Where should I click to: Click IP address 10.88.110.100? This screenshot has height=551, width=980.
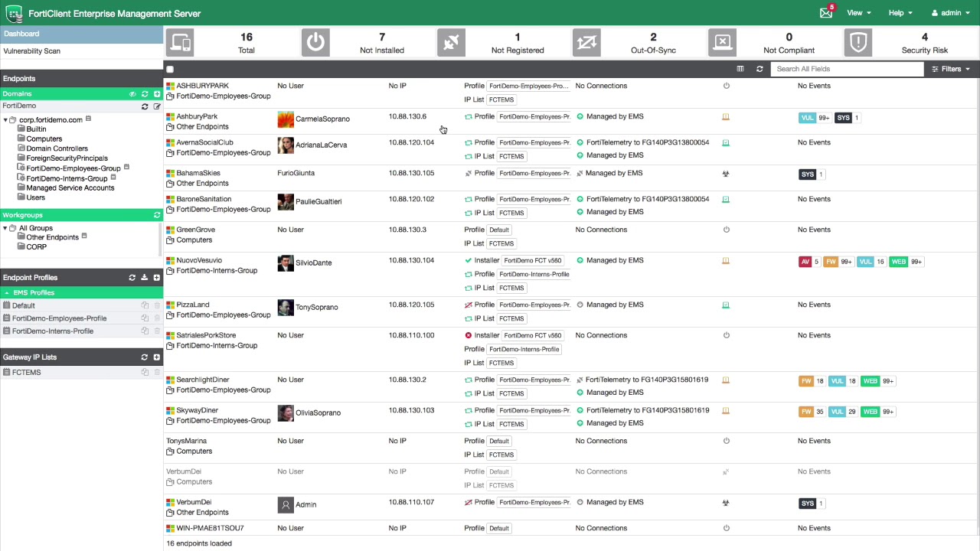click(411, 335)
